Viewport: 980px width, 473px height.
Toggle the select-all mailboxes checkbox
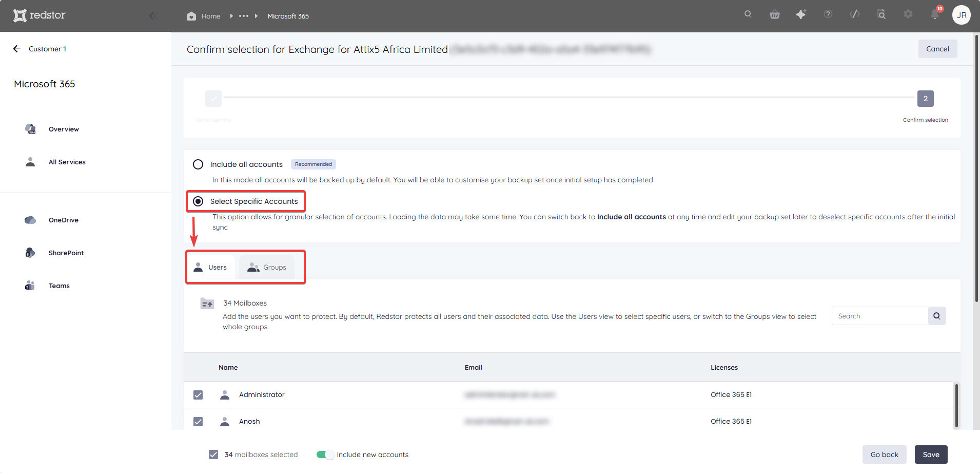point(213,455)
